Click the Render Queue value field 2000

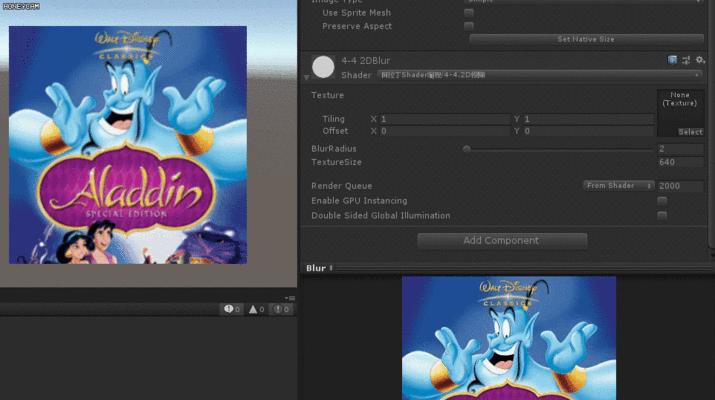680,186
